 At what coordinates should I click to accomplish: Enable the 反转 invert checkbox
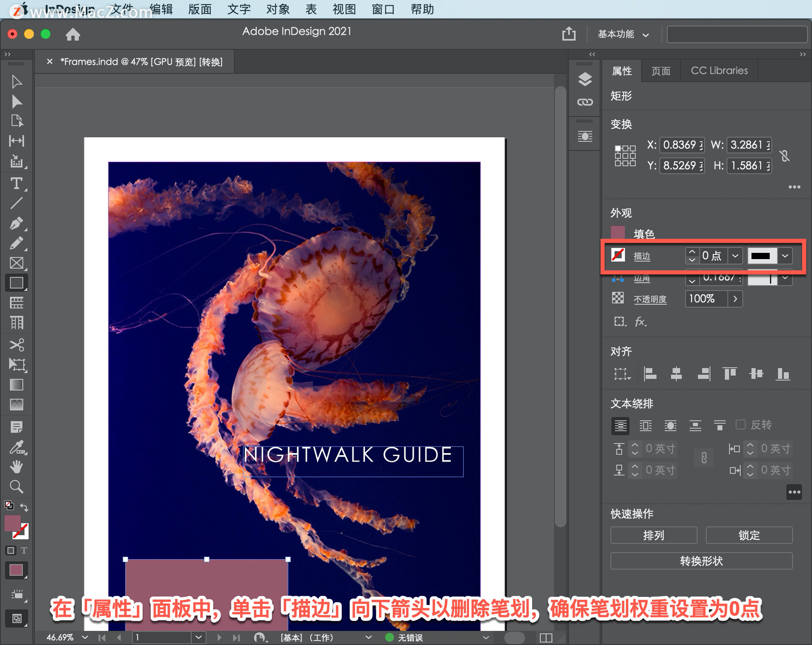pyautogui.click(x=741, y=424)
